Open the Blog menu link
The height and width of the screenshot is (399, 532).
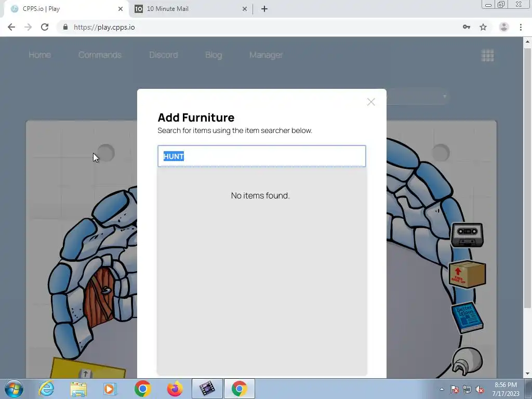pos(214,55)
